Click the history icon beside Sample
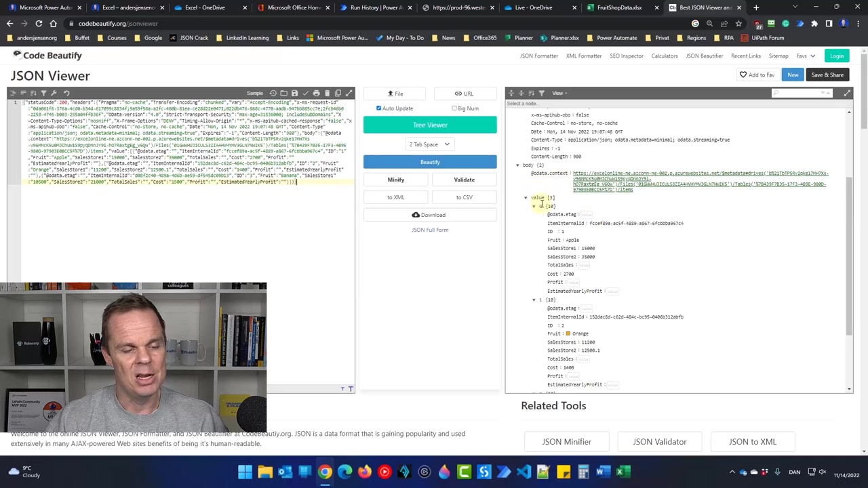 point(273,93)
